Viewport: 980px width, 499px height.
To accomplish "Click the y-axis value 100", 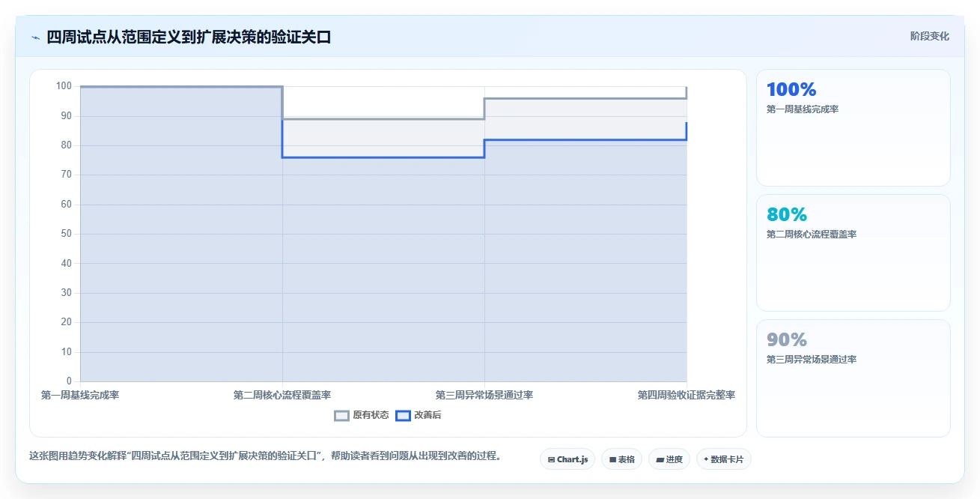I will pyautogui.click(x=64, y=86).
